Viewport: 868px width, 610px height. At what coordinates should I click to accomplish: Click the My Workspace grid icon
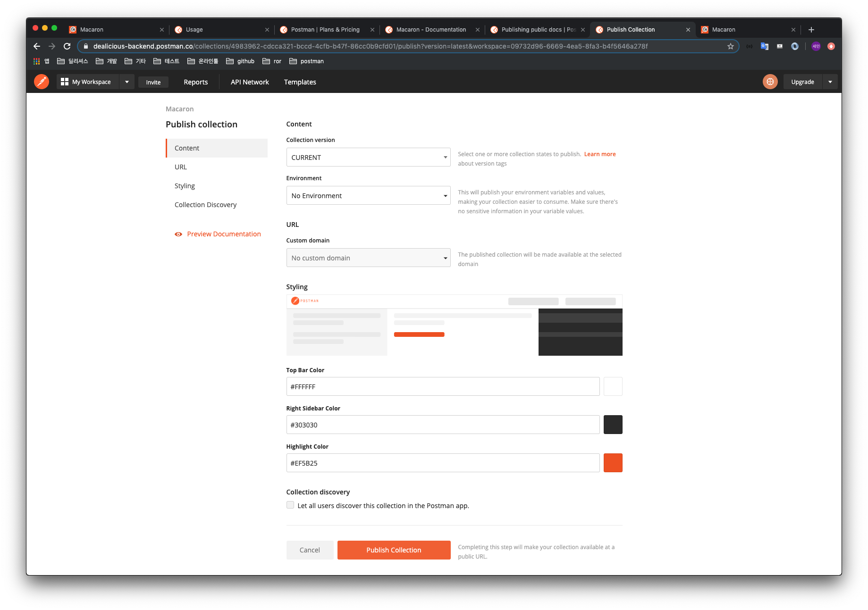click(65, 81)
